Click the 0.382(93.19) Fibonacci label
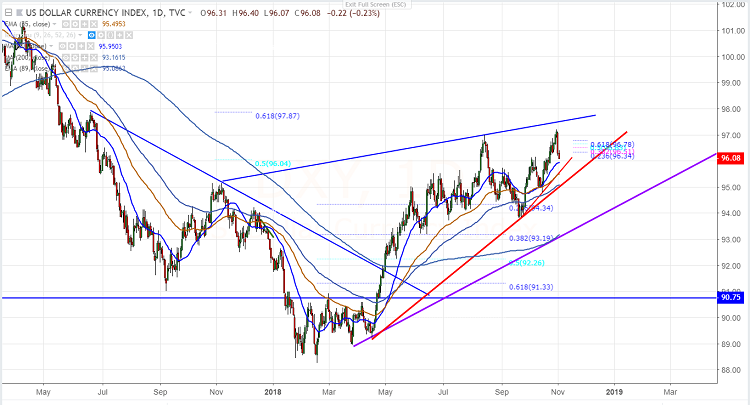 [x=531, y=238]
